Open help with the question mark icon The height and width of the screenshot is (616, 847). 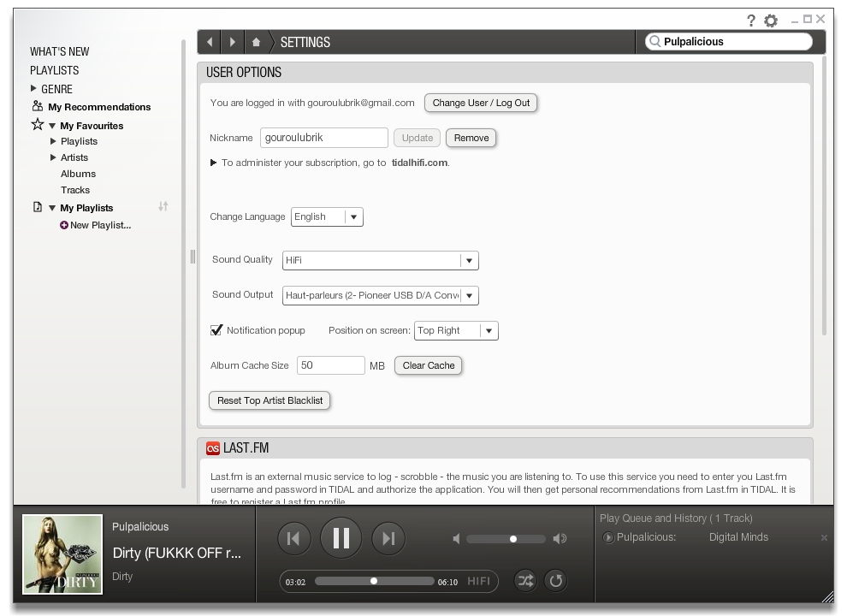[x=751, y=21]
